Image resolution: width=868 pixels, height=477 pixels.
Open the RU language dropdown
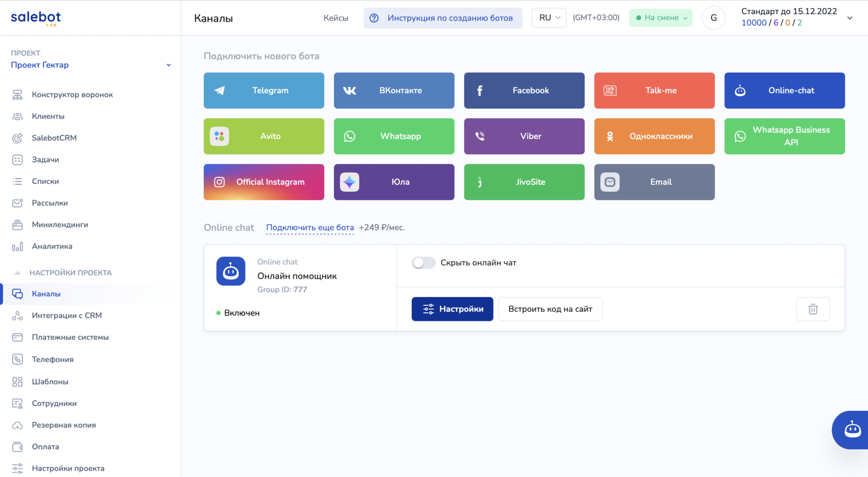549,18
